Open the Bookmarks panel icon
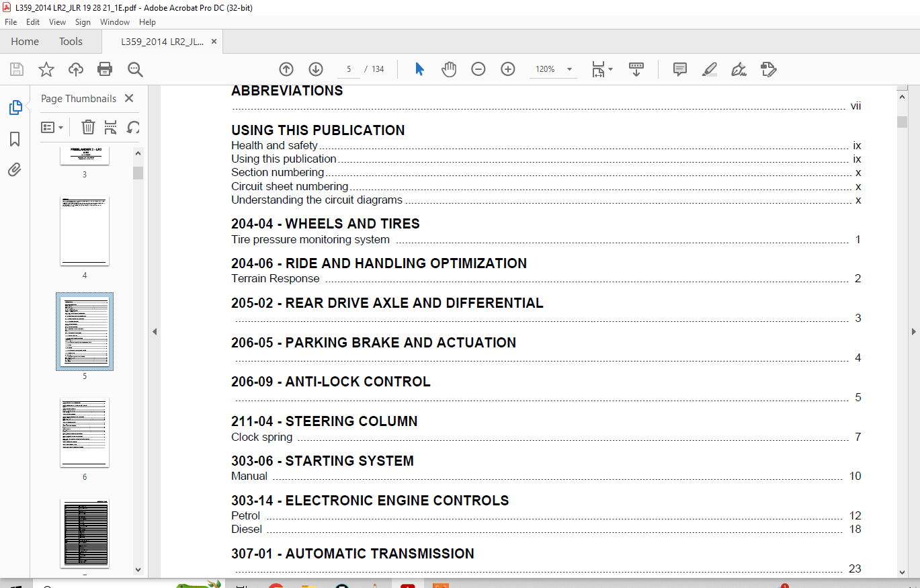Viewport: 920px width, 588px height. pos(15,139)
